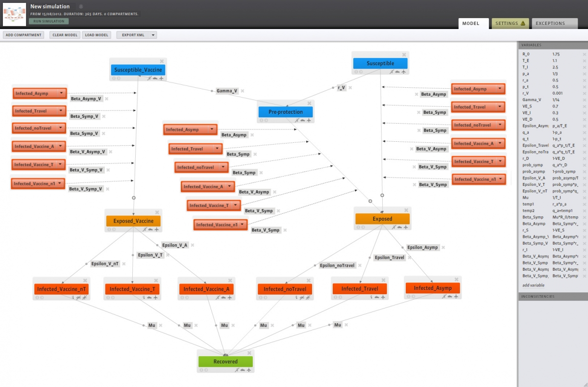Toggle airplane icon on Exposed_Vaccine compartment
Image resolution: width=588 pixels, height=387 pixels.
tap(156, 229)
